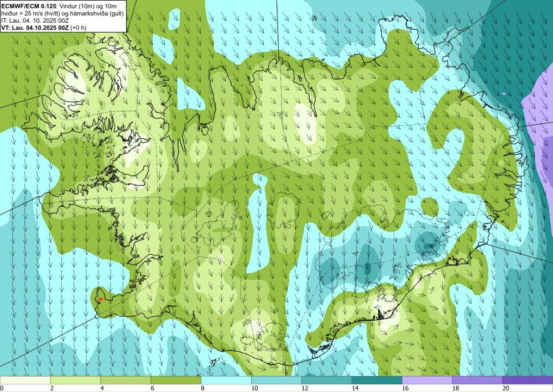
Task: Click the legend label '12'
Action: (305, 389)
